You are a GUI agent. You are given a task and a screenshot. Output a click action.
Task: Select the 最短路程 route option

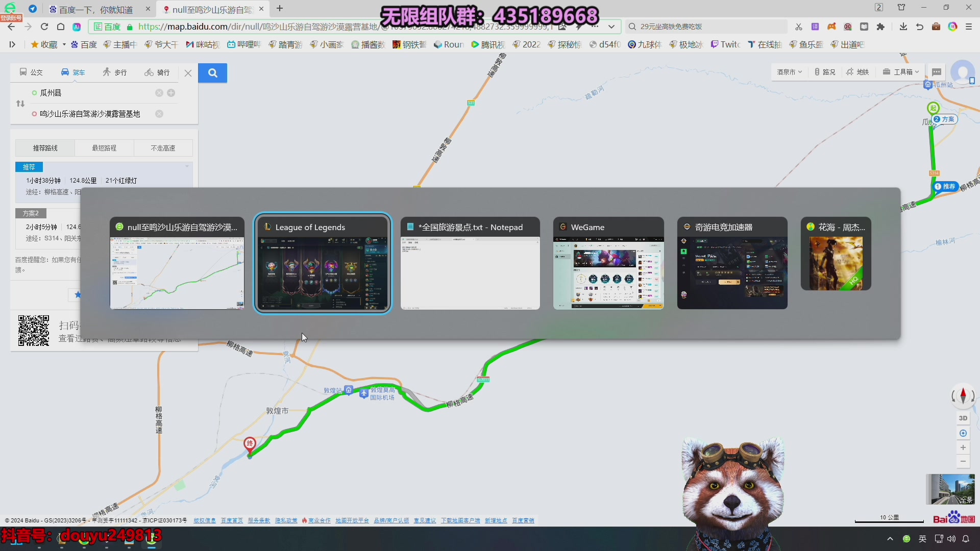pyautogui.click(x=104, y=148)
